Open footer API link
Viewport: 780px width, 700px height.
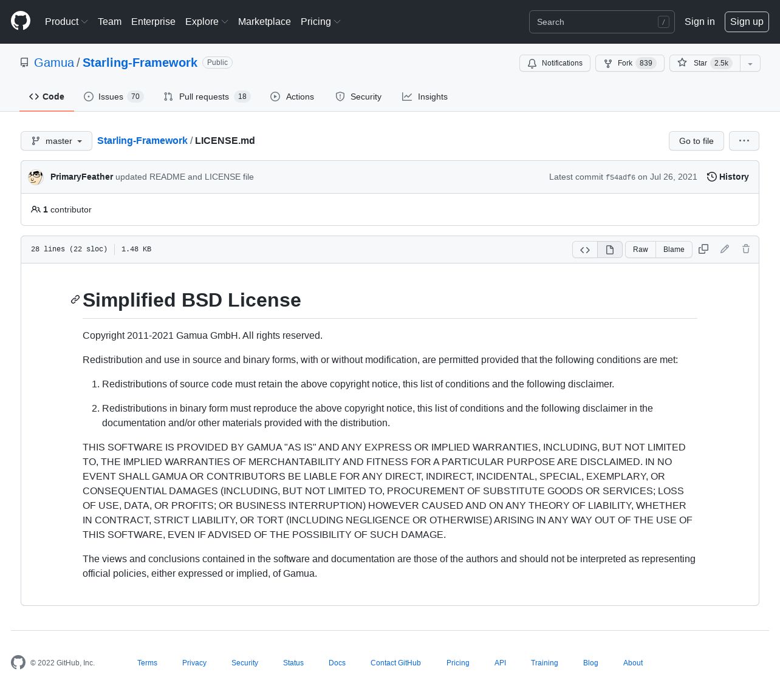coord(500,663)
